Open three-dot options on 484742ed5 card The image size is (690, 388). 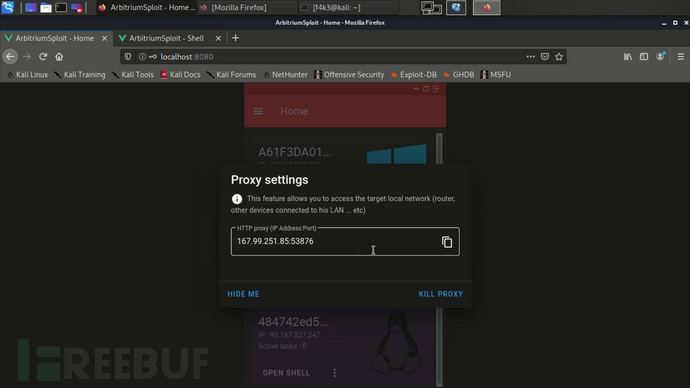335,373
